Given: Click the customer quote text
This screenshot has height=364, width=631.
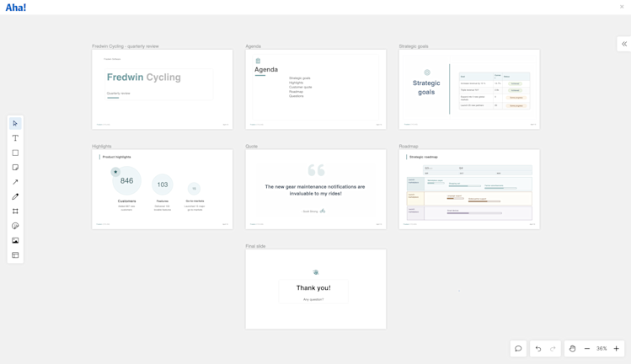Looking at the screenshot, I should point(315,190).
